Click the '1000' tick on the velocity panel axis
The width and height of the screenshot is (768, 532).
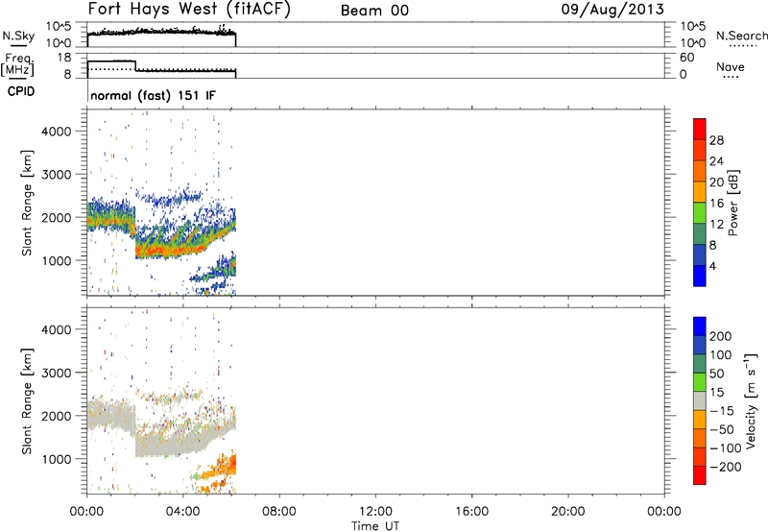tap(56, 459)
